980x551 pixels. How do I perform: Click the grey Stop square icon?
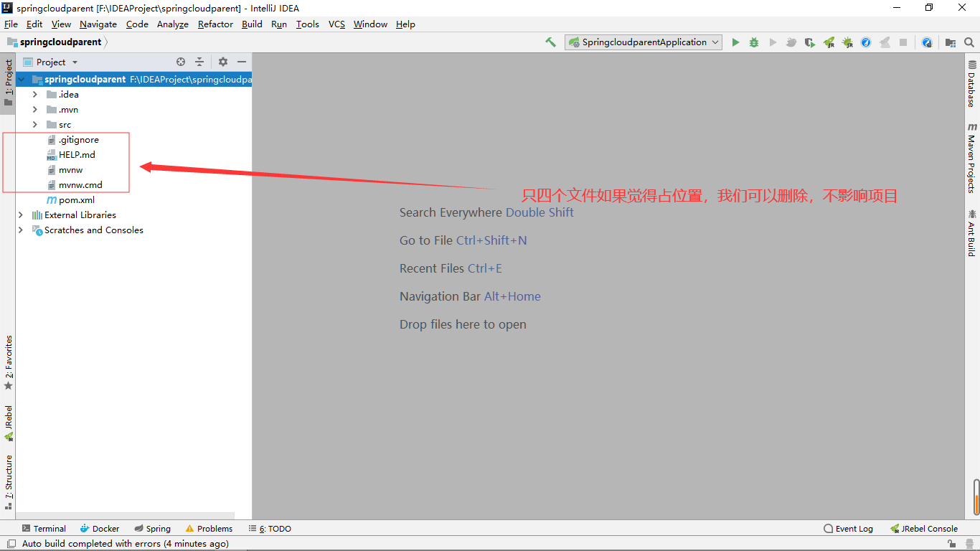(903, 42)
